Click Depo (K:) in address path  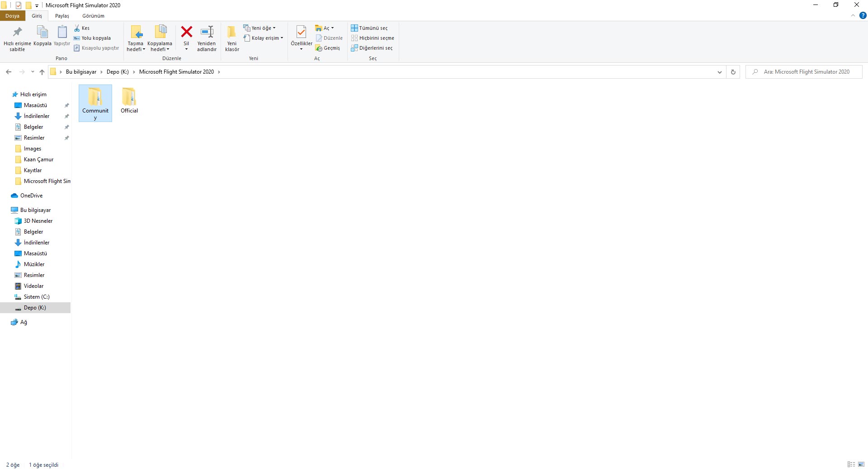pyautogui.click(x=118, y=72)
